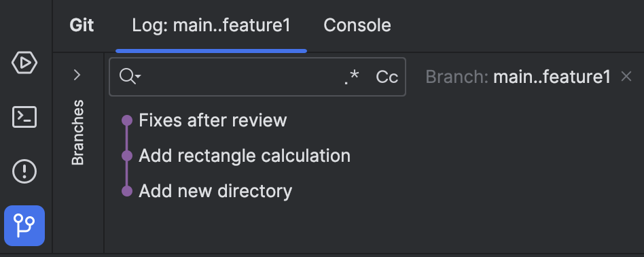Clear the main..feature1 branch filter
This screenshot has height=257, width=644.
coord(626,76)
